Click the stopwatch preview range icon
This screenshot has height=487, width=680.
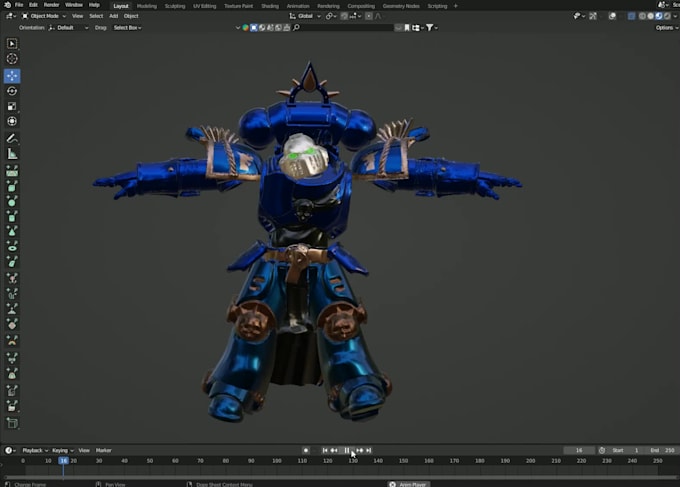[602, 450]
